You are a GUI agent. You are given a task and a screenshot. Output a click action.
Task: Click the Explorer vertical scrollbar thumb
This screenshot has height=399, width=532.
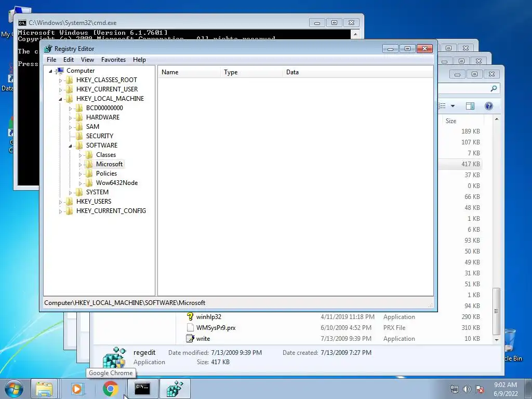tap(496, 311)
